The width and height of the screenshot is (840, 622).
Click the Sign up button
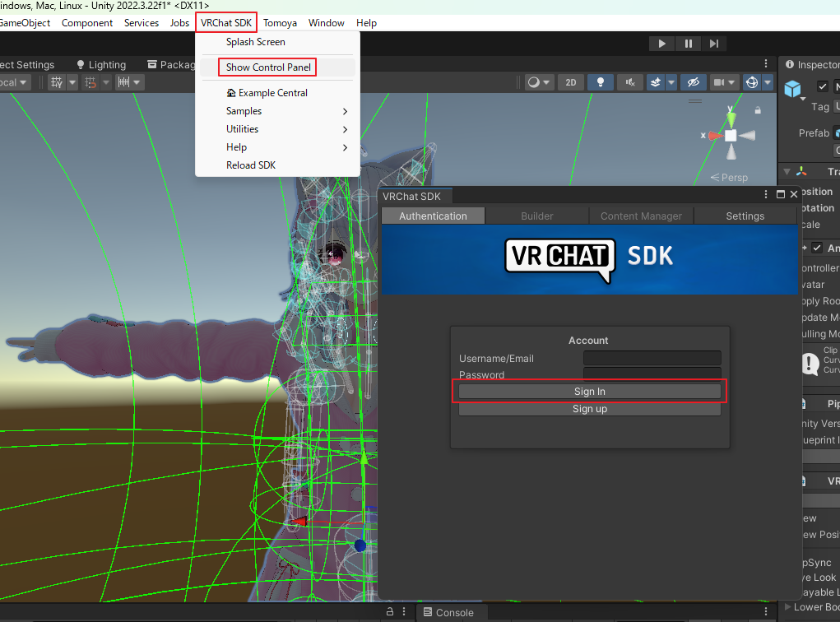coord(589,409)
